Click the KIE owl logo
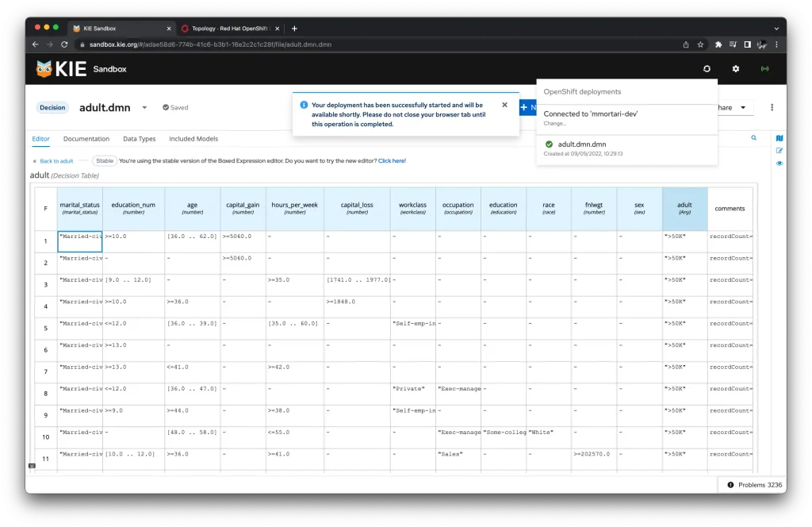The width and height of the screenshot is (812, 527). coord(44,68)
